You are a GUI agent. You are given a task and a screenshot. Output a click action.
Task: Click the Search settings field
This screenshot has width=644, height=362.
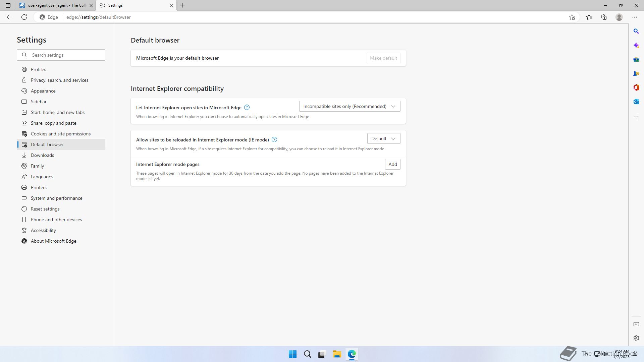pos(65,55)
